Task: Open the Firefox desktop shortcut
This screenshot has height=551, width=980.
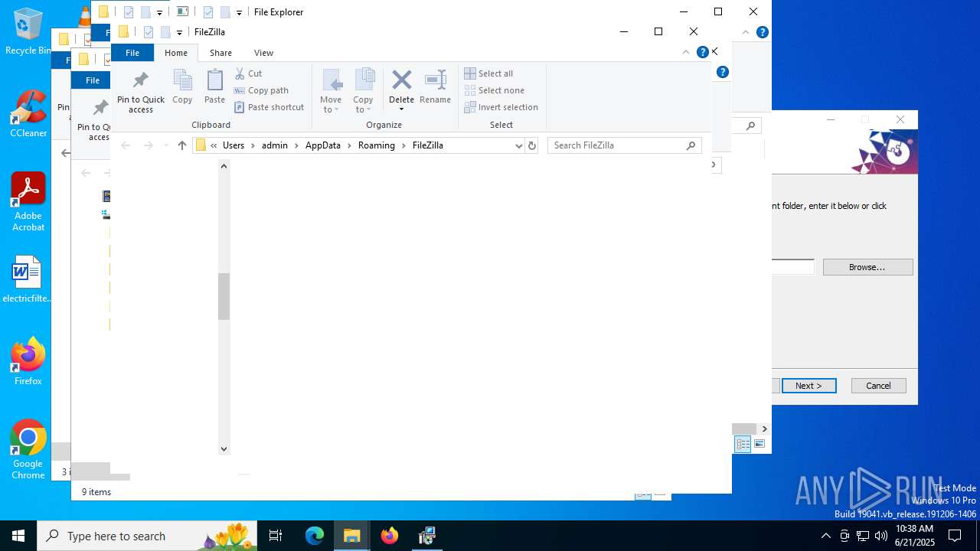Action: click(x=28, y=361)
